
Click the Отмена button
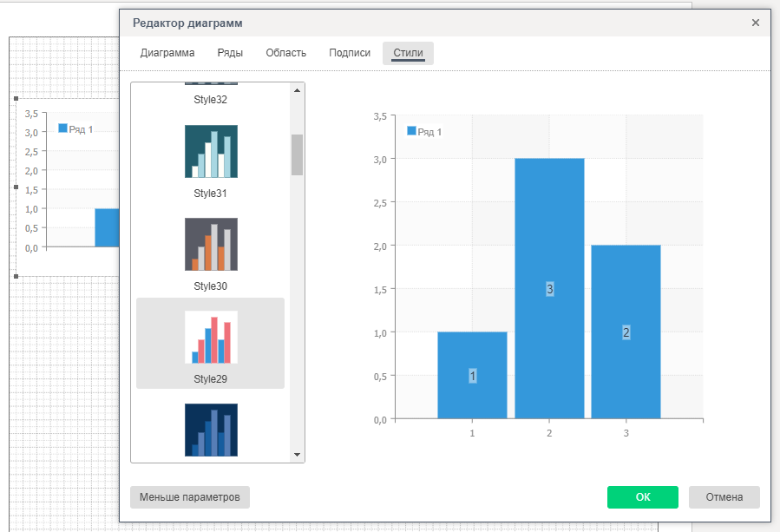(x=724, y=497)
